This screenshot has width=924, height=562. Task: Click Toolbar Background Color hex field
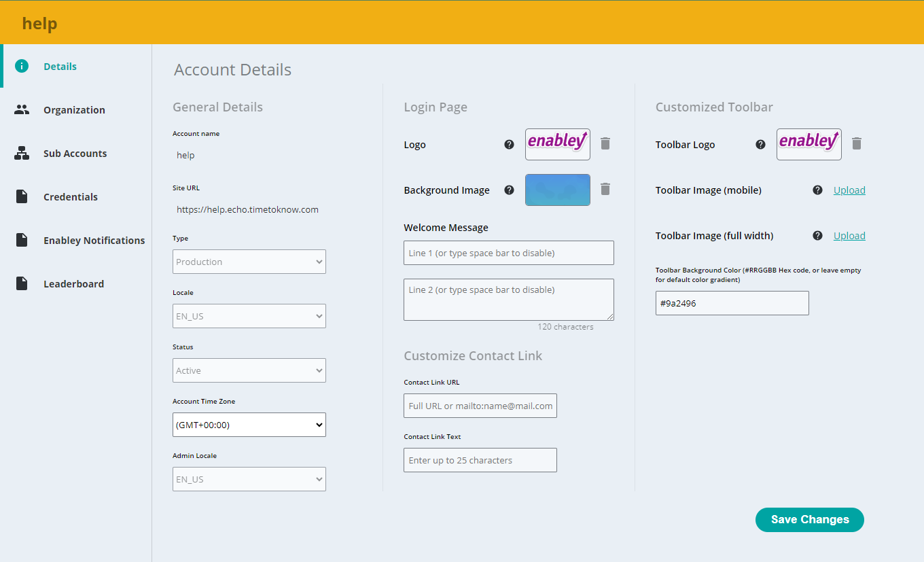(732, 303)
